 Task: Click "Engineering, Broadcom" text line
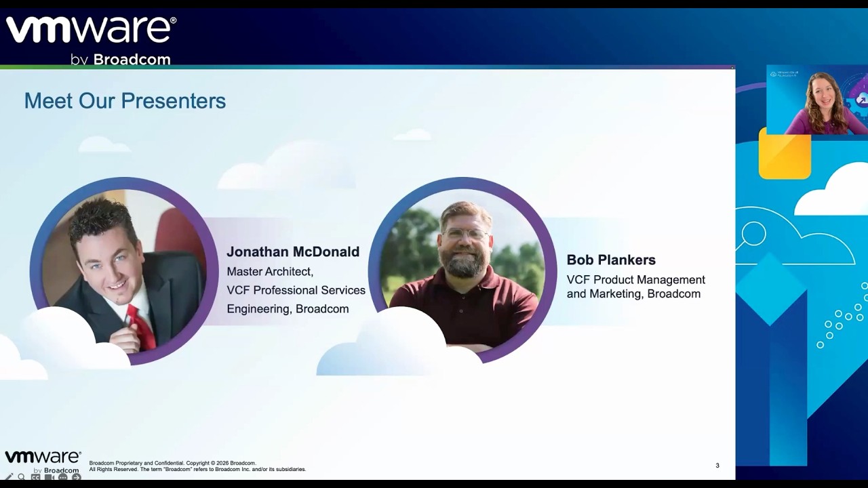(x=288, y=309)
